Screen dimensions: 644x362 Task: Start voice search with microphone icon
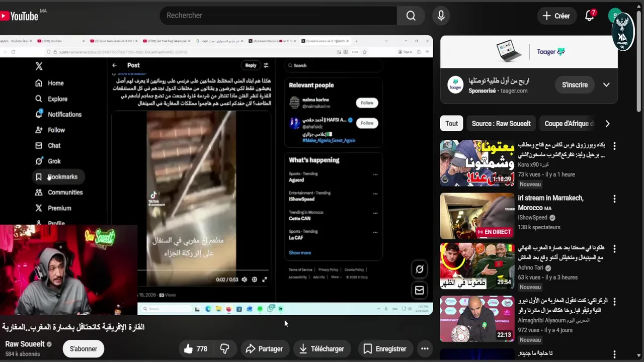pos(441,16)
